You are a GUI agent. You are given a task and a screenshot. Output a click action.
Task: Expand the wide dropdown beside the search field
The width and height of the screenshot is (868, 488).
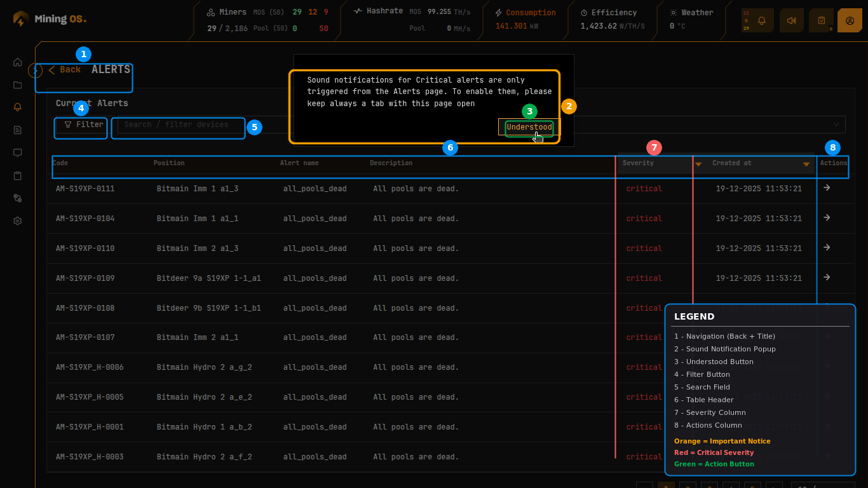(836, 125)
